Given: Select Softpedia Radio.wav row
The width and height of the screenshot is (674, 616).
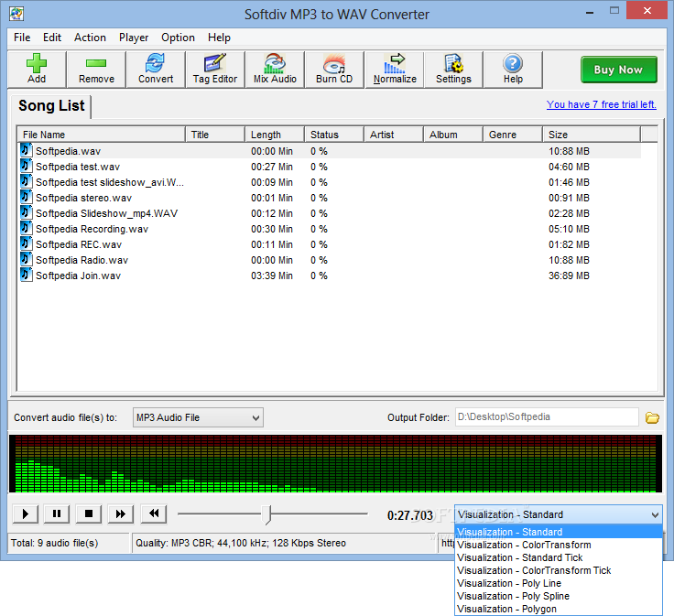Looking at the screenshot, I should coord(330,260).
